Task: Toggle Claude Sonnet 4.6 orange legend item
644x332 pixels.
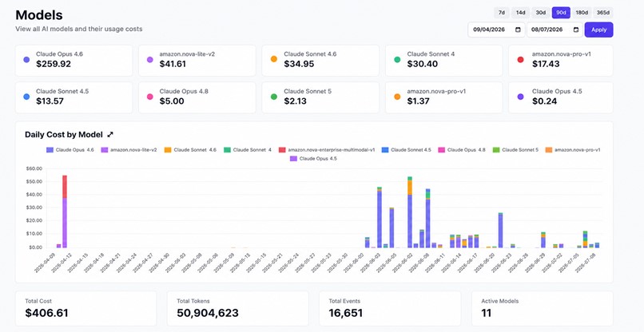Action: [x=190, y=150]
